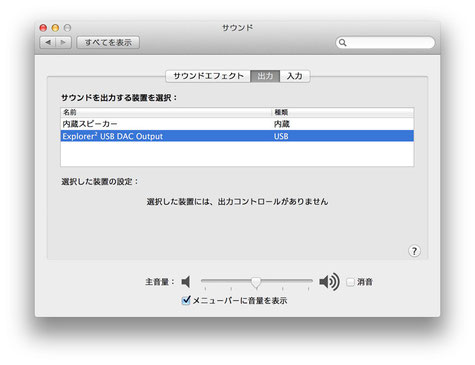Enable the 消音 mute checkbox
The height and width of the screenshot is (365, 475).
coord(350,282)
